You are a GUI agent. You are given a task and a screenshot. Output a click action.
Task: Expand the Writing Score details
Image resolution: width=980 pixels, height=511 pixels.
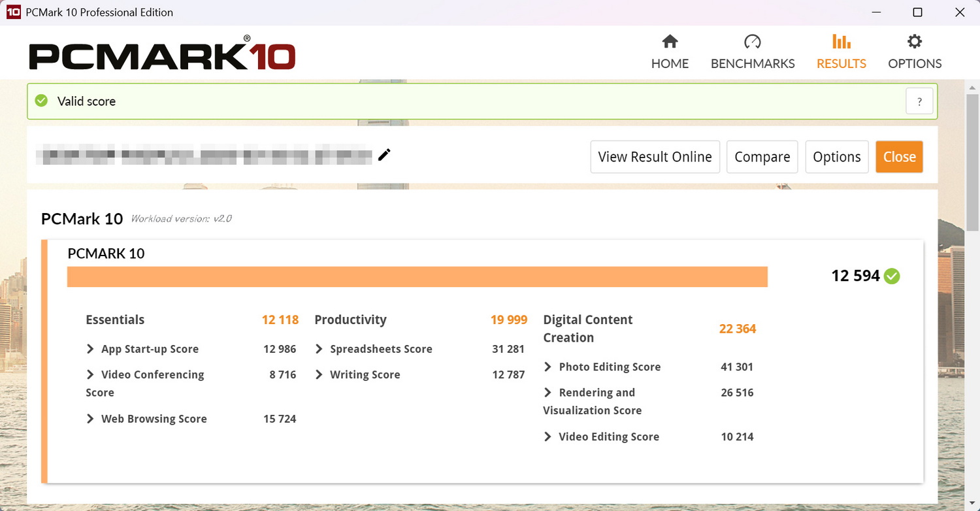[319, 374]
